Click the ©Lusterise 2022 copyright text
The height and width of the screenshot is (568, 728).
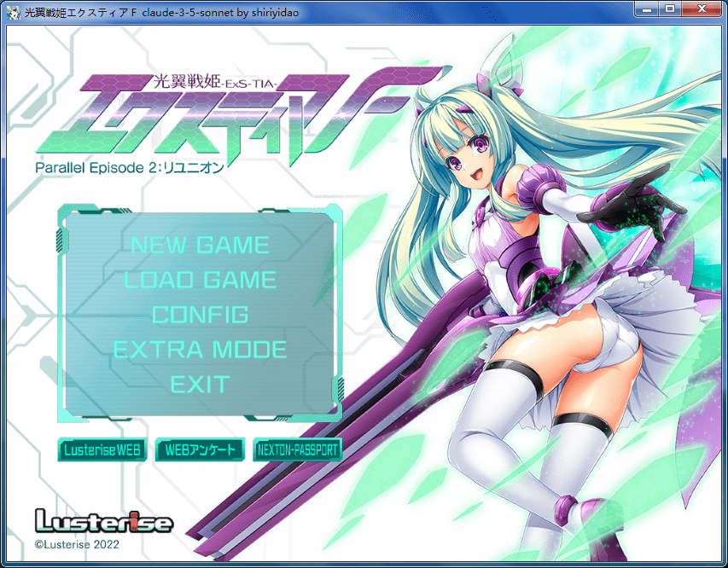click(x=77, y=543)
